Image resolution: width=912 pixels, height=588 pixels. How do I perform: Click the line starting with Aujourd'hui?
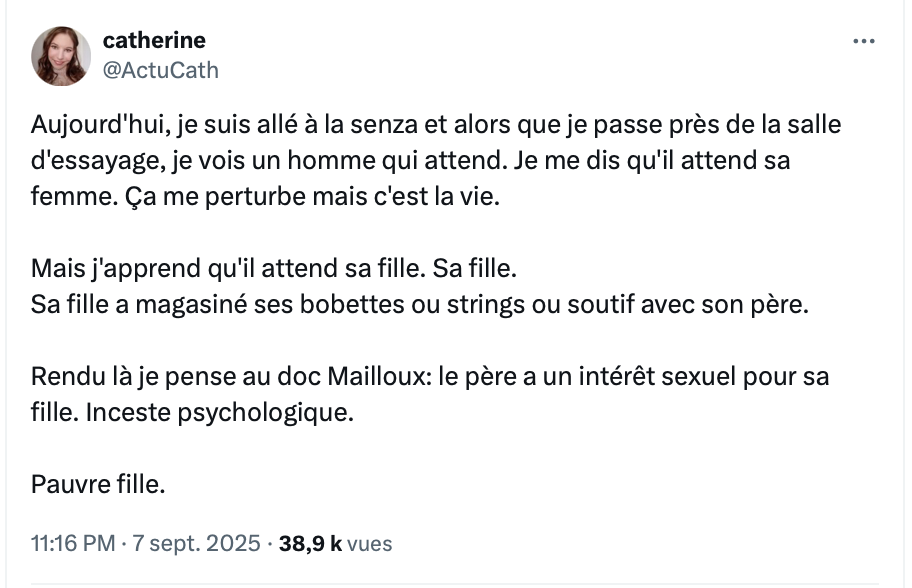point(436,125)
